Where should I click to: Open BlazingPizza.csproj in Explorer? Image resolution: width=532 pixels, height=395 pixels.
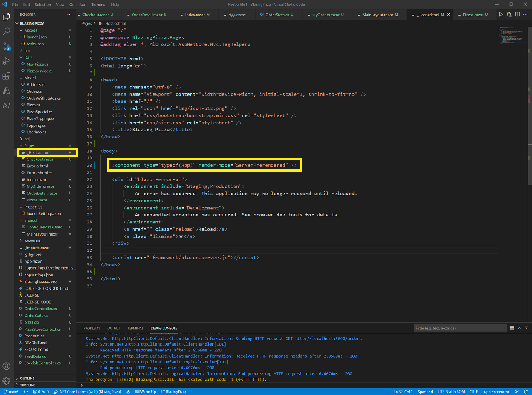41,282
